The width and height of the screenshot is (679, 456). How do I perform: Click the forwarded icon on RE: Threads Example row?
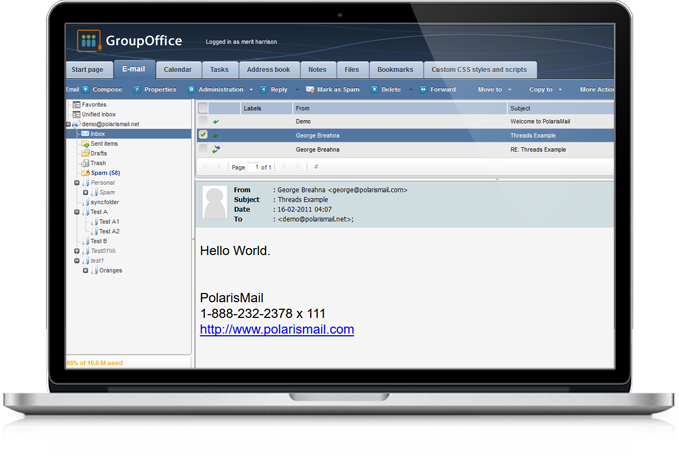point(216,149)
